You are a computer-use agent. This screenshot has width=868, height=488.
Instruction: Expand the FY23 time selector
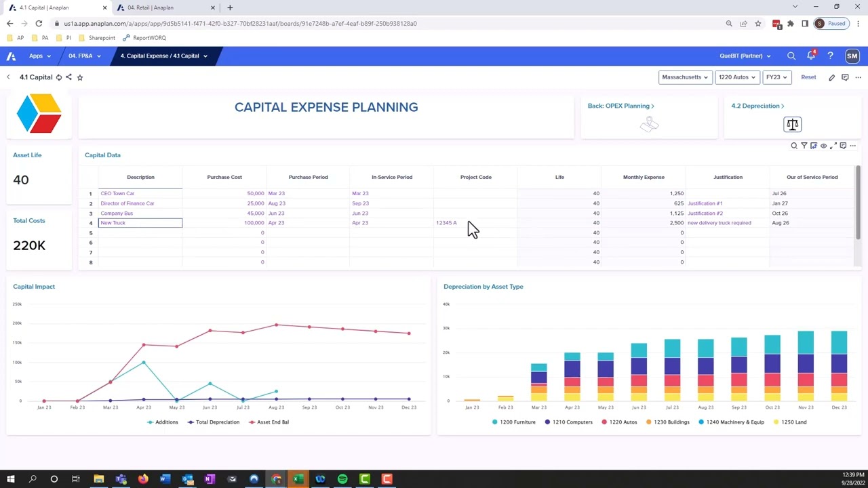click(x=777, y=77)
